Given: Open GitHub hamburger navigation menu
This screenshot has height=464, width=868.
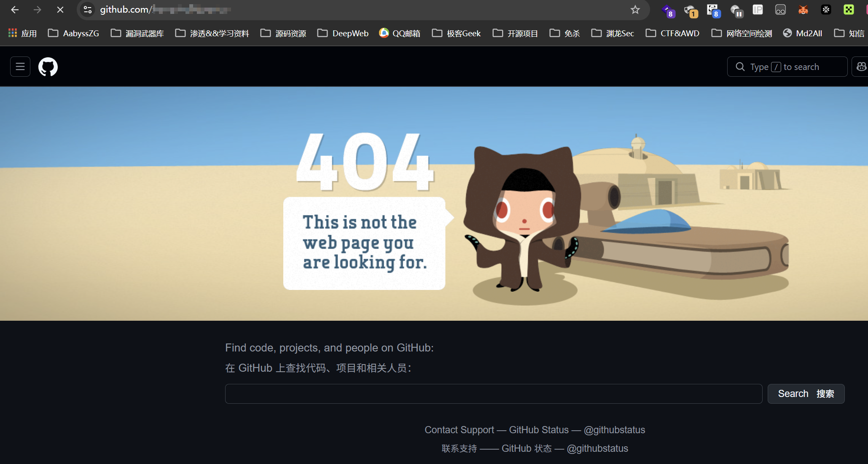Looking at the screenshot, I should (20, 67).
